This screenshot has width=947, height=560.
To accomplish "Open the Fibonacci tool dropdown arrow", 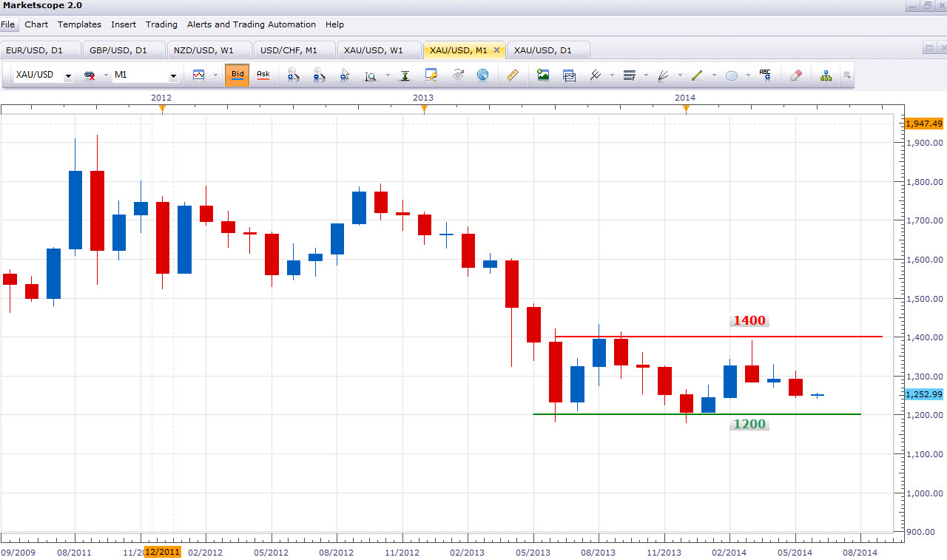I will click(646, 75).
